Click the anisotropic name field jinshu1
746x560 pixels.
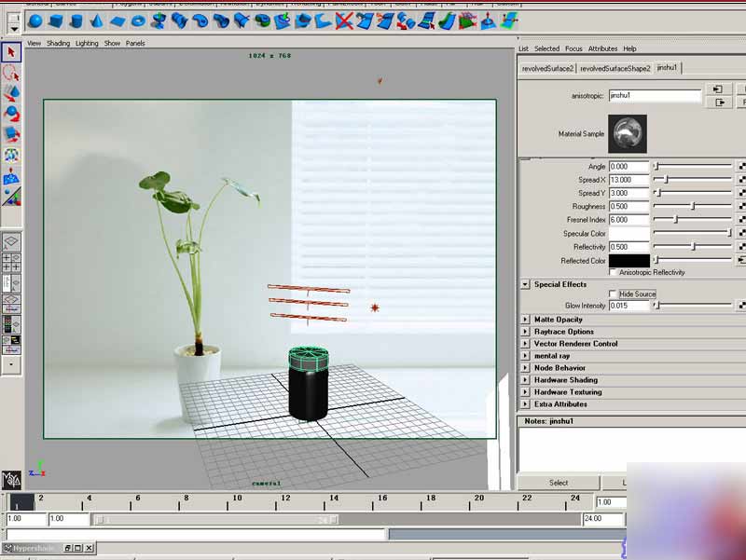pyautogui.click(x=655, y=96)
